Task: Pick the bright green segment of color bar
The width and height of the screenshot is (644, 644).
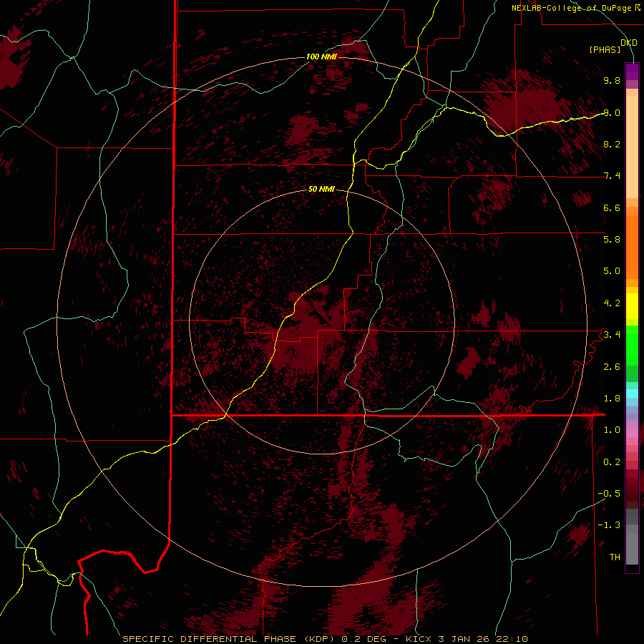Action: coord(632,345)
